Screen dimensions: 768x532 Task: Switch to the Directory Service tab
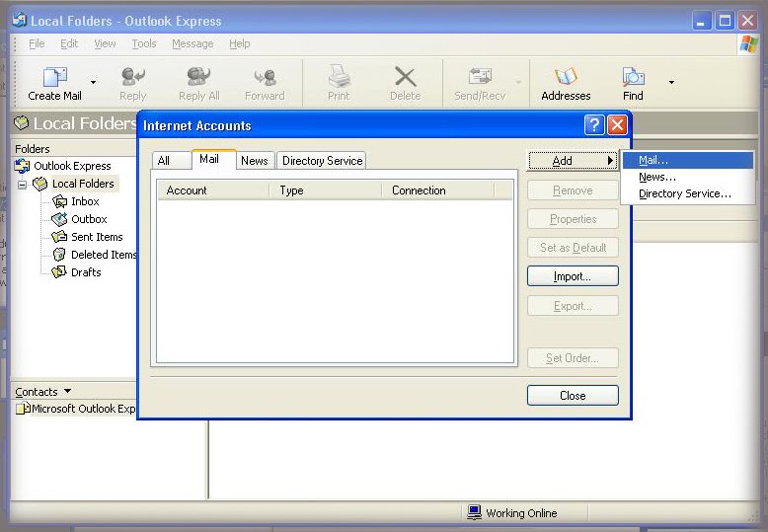322,161
